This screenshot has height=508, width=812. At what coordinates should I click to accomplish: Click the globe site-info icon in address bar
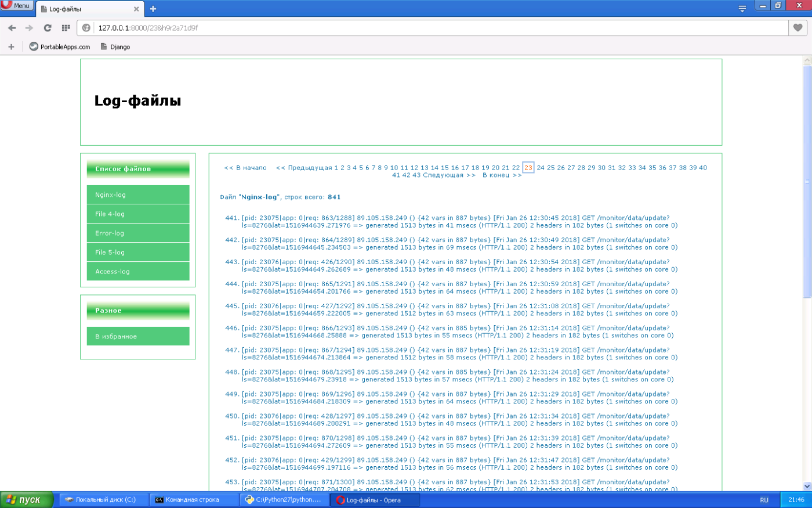(86, 28)
